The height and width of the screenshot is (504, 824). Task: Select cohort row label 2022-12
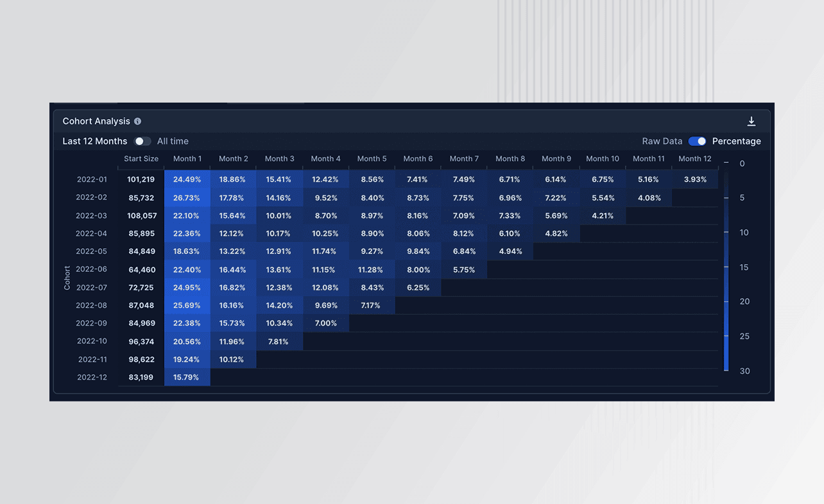pyautogui.click(x=92, y=377)
